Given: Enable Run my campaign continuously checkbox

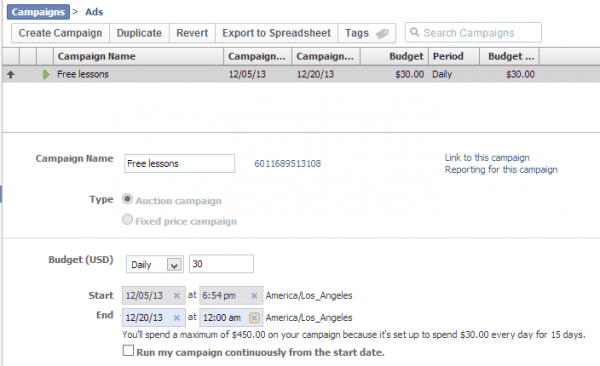Looking at the screenshot, I should tap(128, 350).
